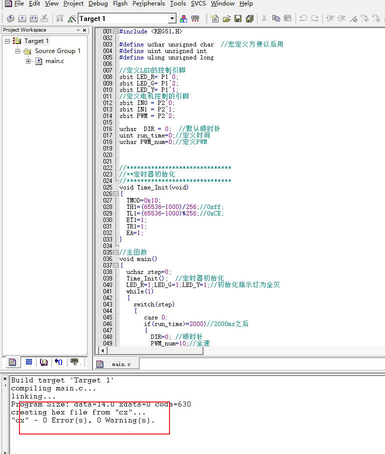This screenshot has height=454, width=385.
Task: Switch to the Regs workspace tab icon
Action: (x=29, y=362)
